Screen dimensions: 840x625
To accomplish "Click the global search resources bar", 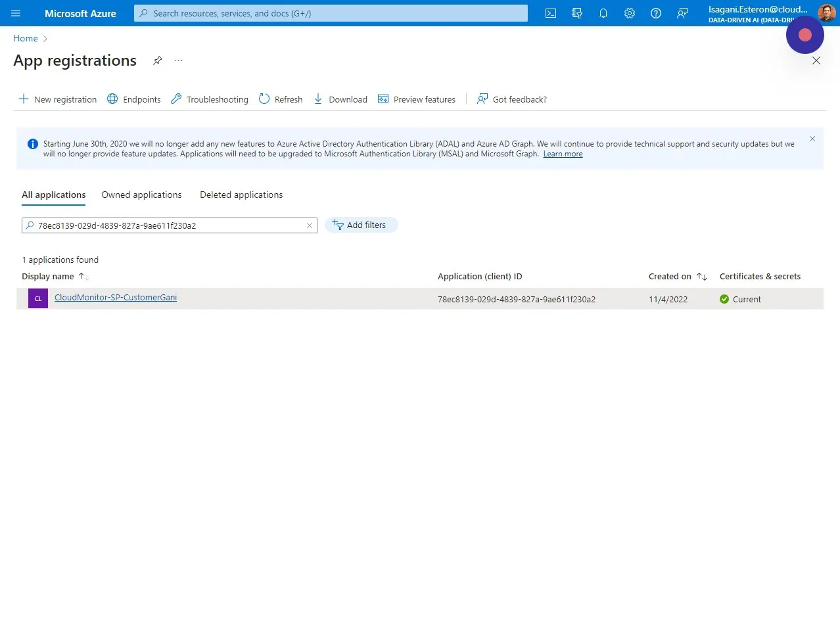I will pos(331,13).
